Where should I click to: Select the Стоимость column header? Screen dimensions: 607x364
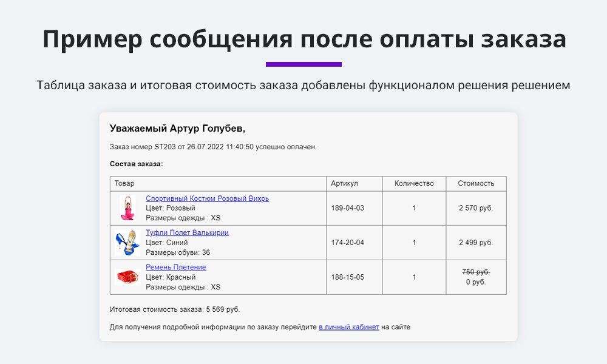(x=476, y=183)
